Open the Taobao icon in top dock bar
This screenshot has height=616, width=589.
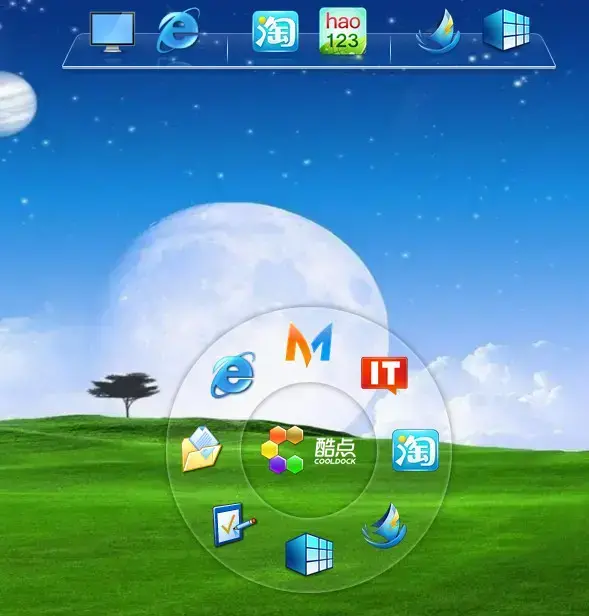click(x=275, y=31)
